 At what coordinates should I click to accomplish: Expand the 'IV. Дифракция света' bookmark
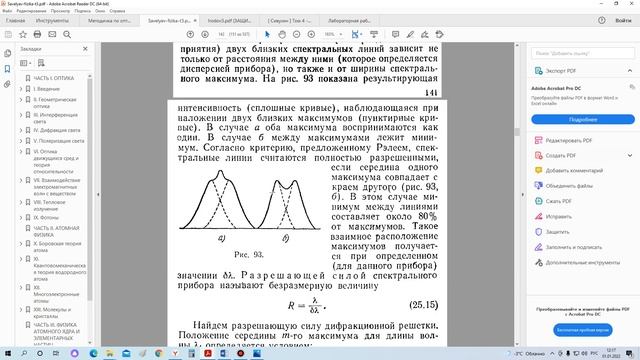pyautogui.click(x=21, y=130)
